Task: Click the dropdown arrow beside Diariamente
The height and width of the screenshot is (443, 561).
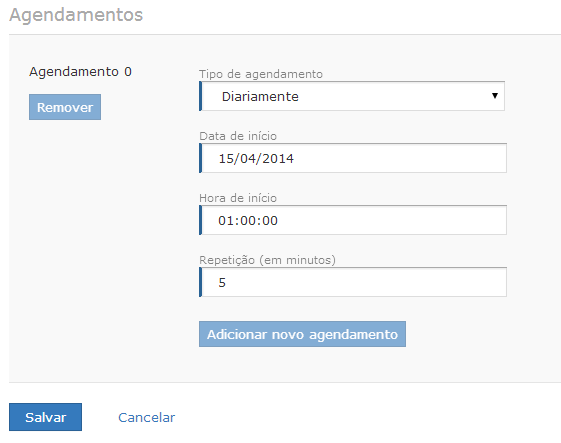Action: click(495, 96)
